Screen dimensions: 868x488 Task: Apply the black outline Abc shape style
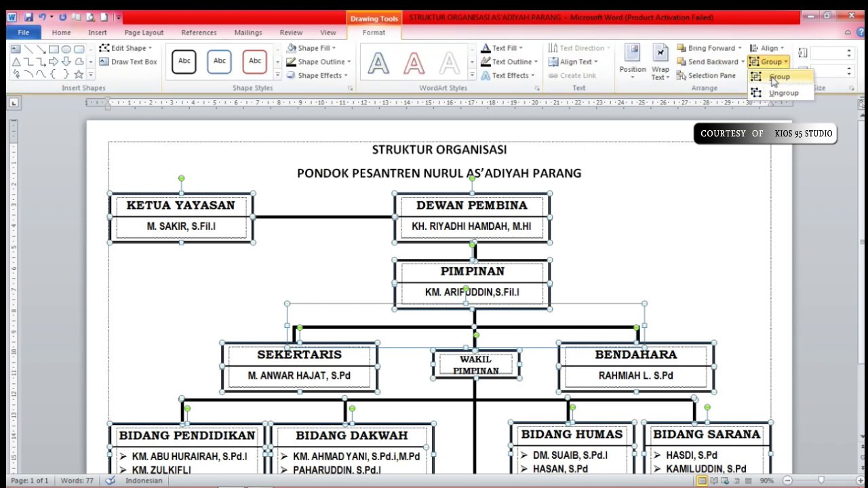(x=184, y=61)
